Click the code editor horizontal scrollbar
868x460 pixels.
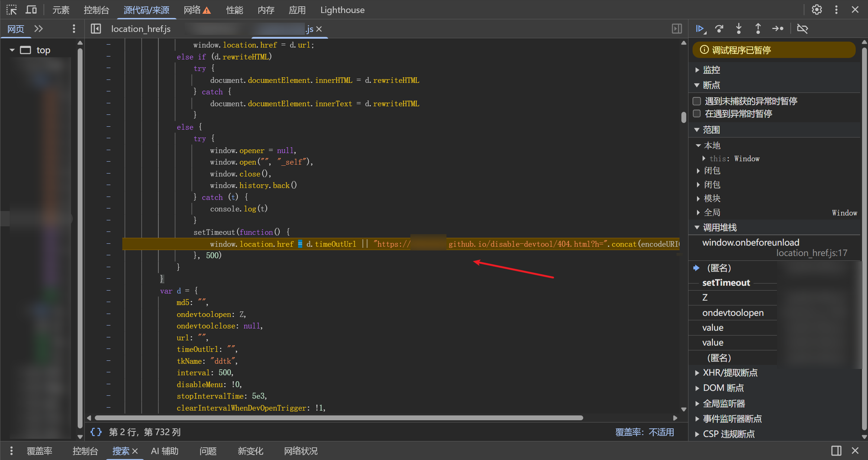tap(339, 418)
